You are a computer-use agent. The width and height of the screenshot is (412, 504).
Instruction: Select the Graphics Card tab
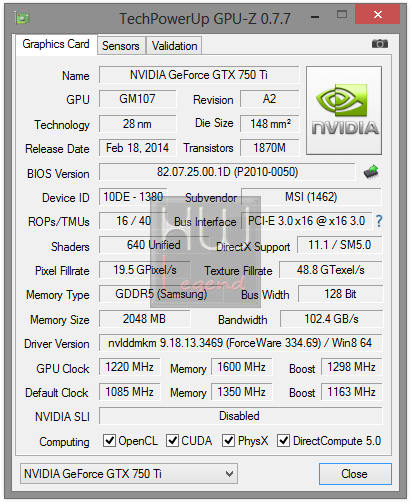tap(56, 44)
